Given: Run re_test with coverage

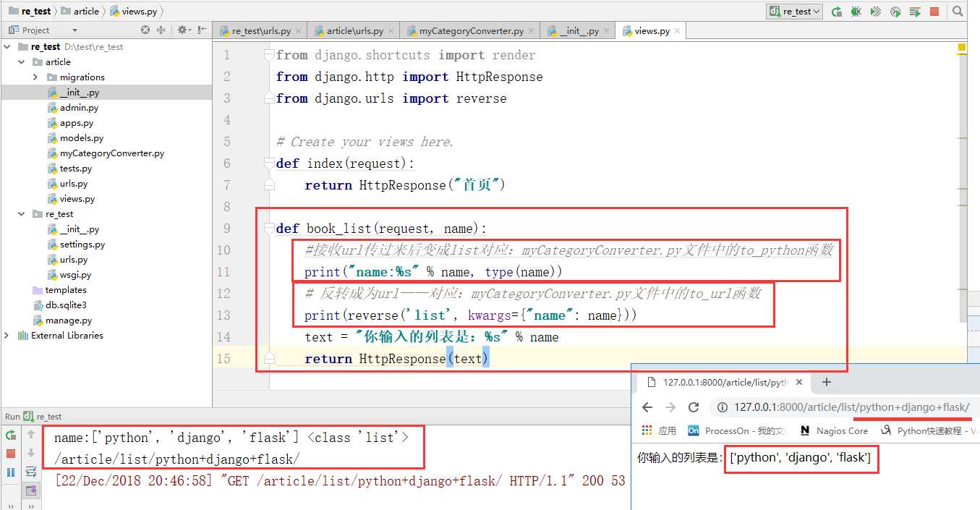Looking at the screenshot, I should pyautogui.click(x=876, y=12).
